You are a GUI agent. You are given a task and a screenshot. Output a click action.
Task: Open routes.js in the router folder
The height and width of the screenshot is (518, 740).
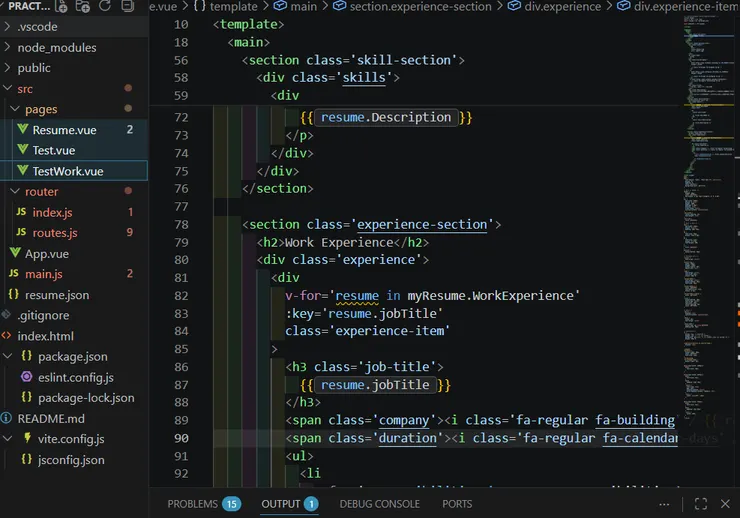click(54, 233)
